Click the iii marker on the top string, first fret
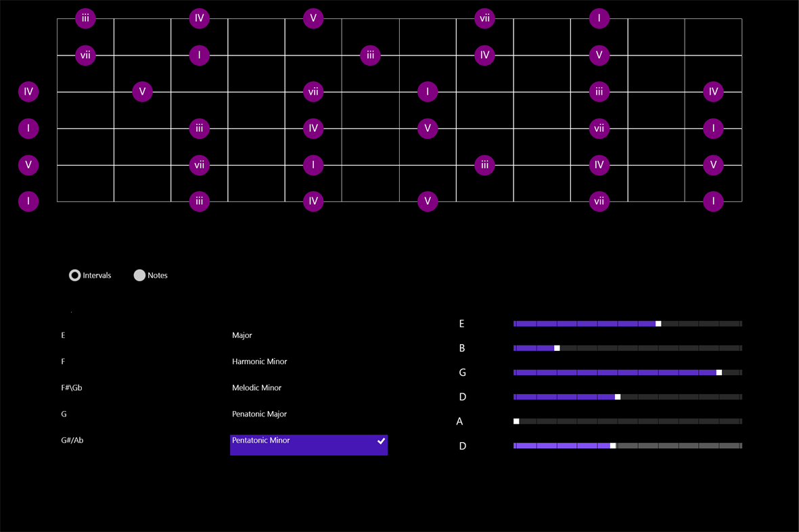799x532 pixels. [x=85, y=18]
